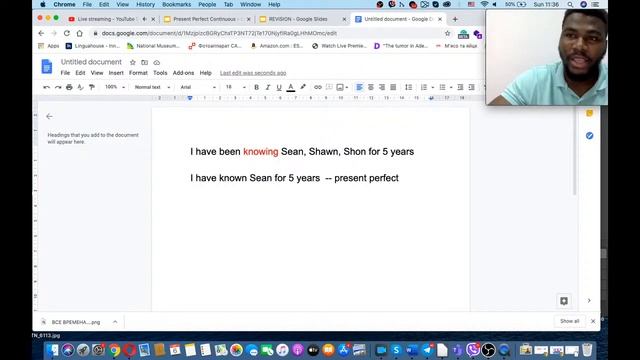
Task: Move document to a folder
Action: click(x=144, y=62)
